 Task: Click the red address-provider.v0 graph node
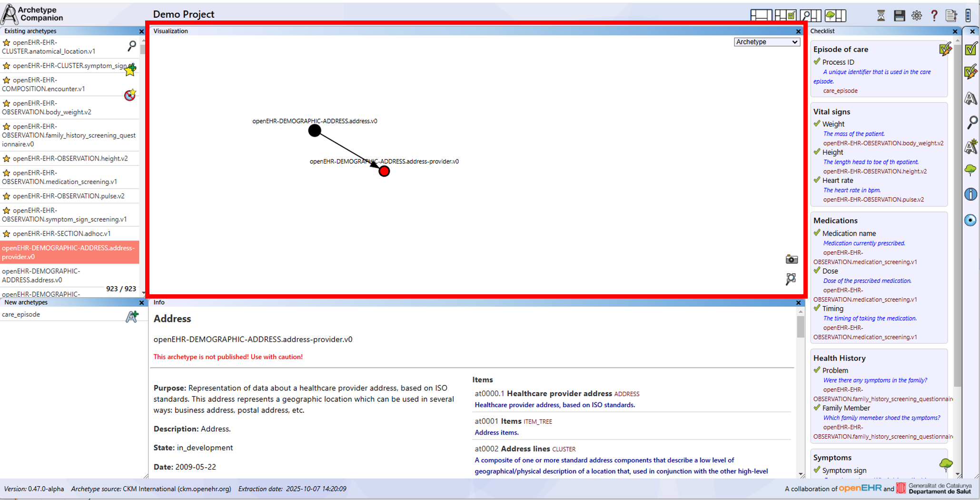[384, 171]
